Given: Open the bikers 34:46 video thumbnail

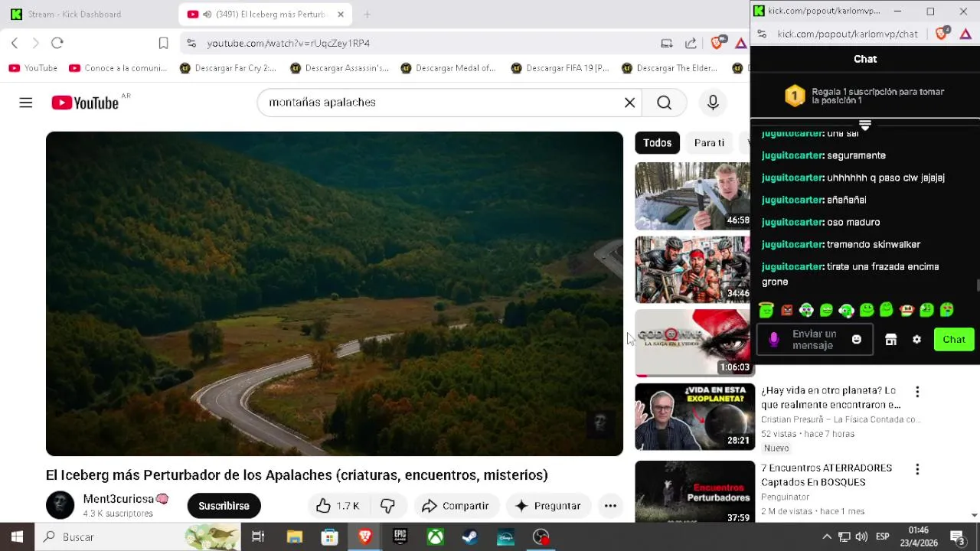Looking at the screenshot, I should tap(692, 269).
